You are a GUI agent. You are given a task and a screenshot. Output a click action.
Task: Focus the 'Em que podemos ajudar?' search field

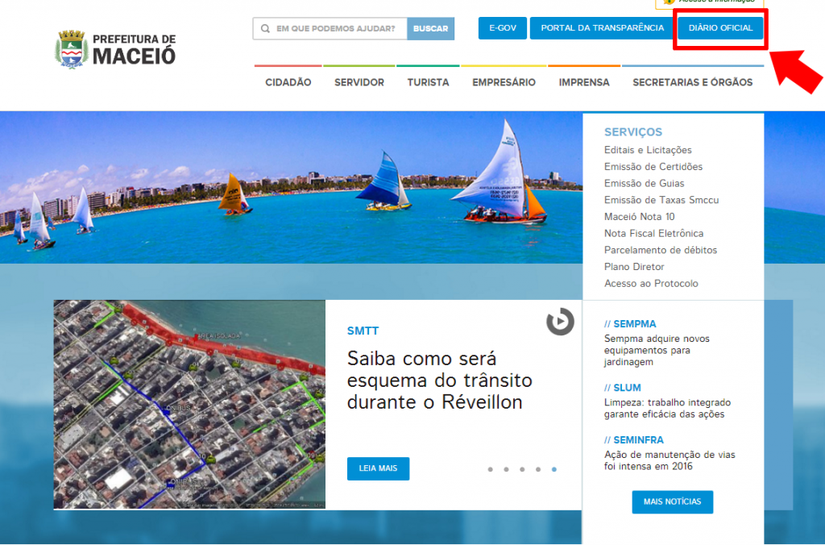coord(330,28)
